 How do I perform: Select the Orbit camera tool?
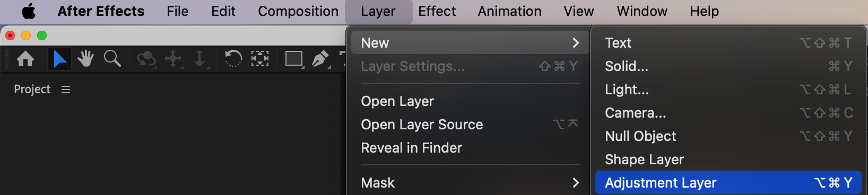point(146,58)
